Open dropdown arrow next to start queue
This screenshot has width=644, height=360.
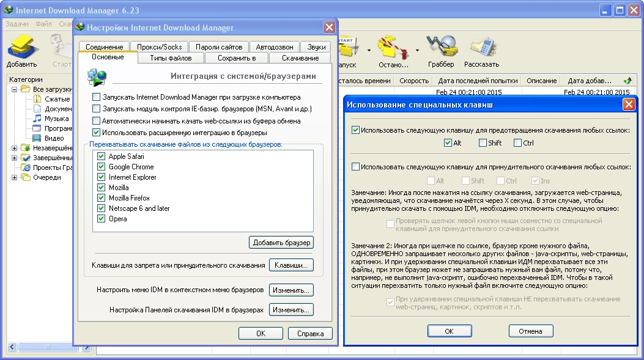(369, 51)
